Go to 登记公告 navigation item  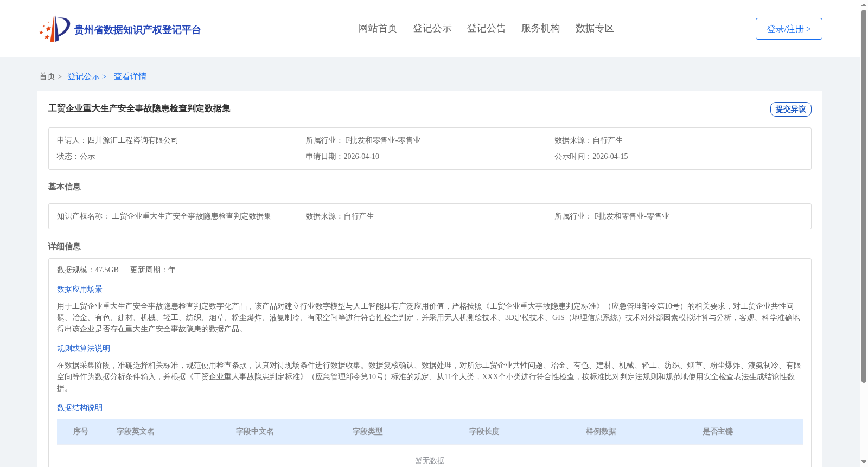click(x=486, y=28)
